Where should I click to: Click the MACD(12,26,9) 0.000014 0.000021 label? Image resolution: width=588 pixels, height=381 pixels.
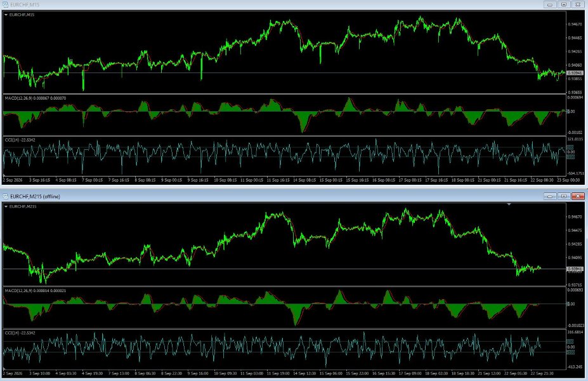coord(36,291)
